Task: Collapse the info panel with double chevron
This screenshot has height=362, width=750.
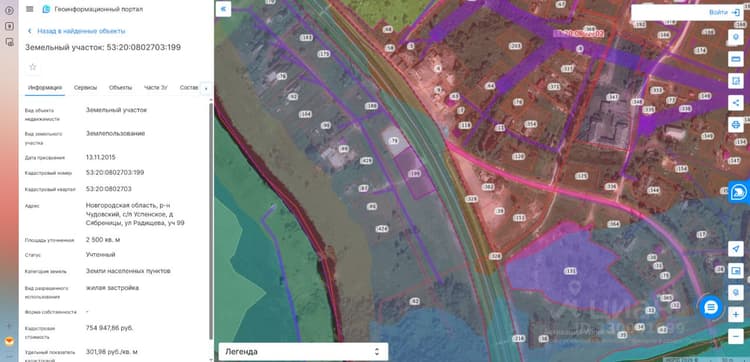Action: [223, 9]
